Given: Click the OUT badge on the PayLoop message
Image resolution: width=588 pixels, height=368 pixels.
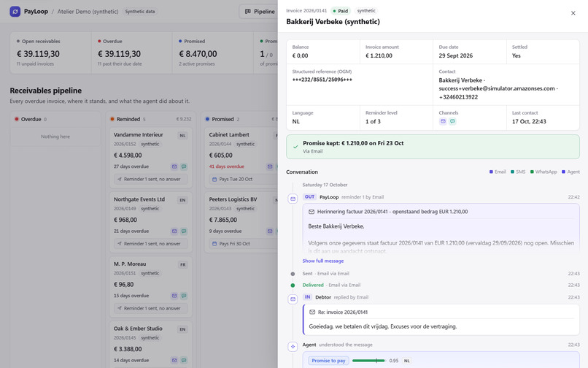Looking at the screenshot, I should 309,196.
